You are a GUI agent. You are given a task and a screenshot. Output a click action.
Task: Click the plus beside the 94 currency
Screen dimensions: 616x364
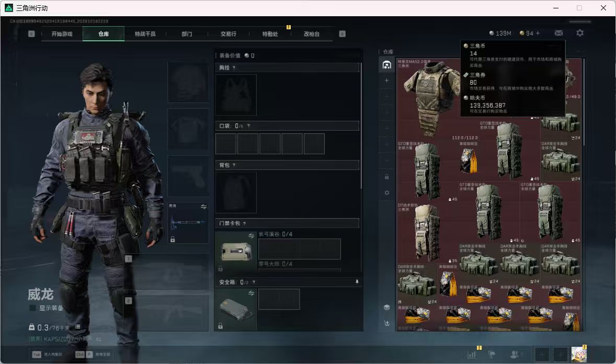[x=538, y=33]
